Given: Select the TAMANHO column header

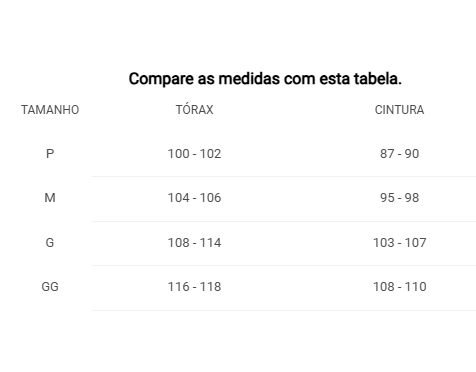Looking at the screenshot, I should point(50,110).
